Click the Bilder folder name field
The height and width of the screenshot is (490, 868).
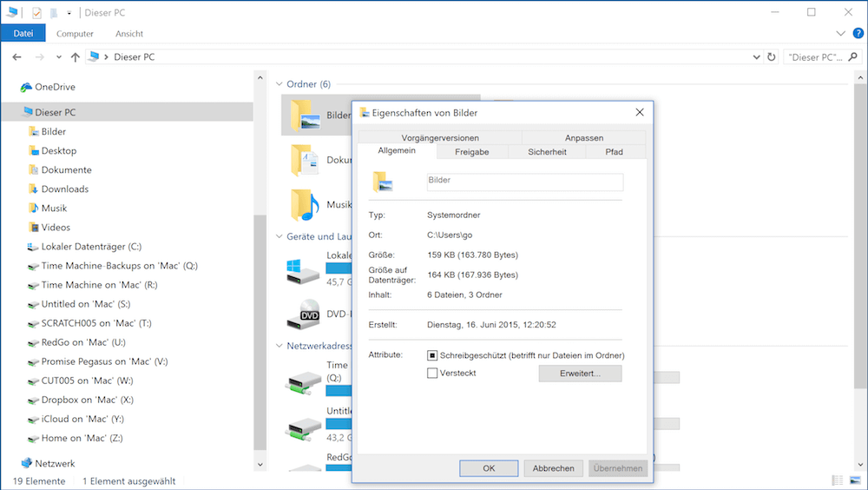tap(525, 182)
